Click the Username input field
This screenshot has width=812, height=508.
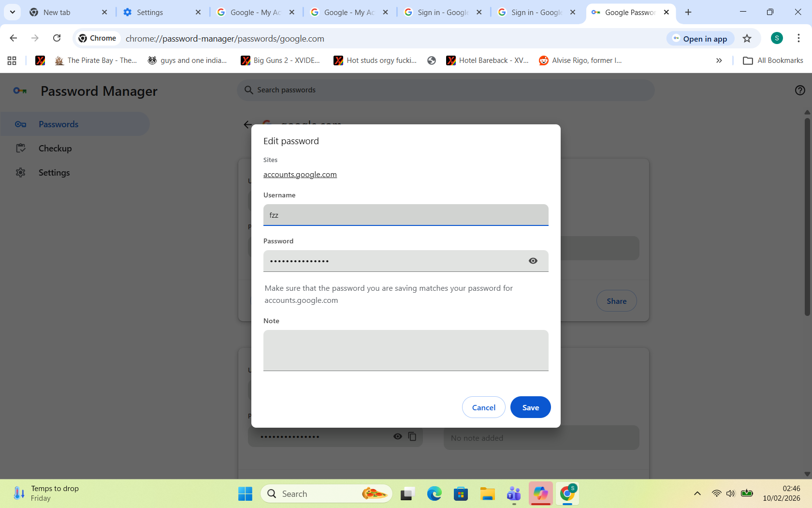click(x=406, y=215)
